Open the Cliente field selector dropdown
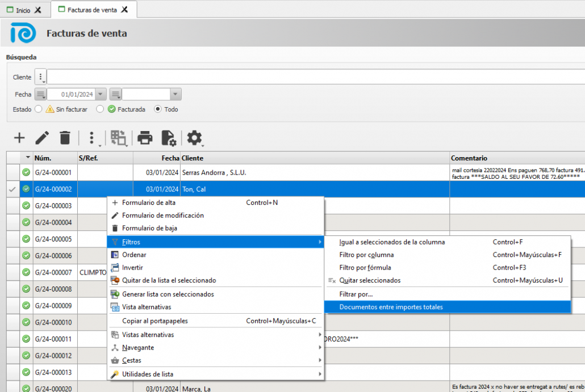The height and width of the screenshot is (392, 585). 40,77
